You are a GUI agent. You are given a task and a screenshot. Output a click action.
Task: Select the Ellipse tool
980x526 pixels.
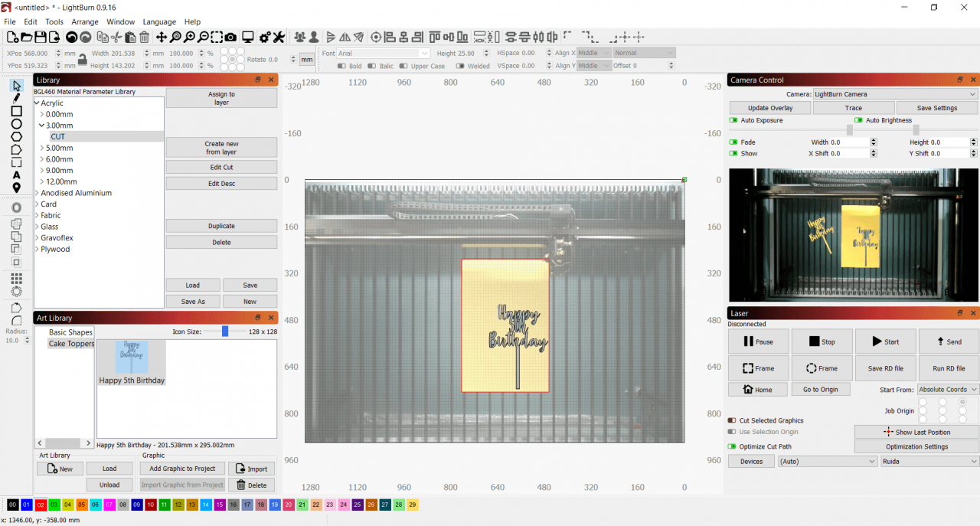click(17, 123)
